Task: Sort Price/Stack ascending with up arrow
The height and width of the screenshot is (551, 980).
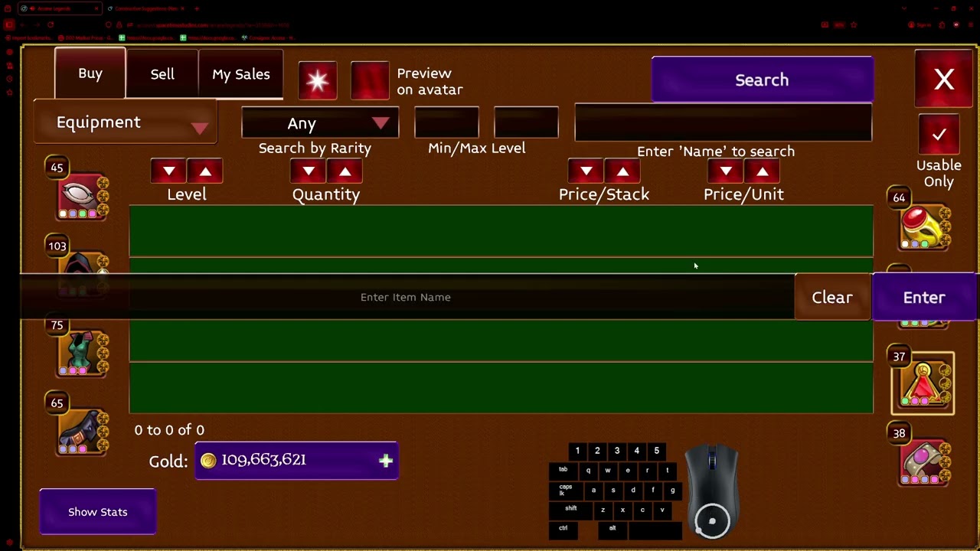Action: click(622, 171)
